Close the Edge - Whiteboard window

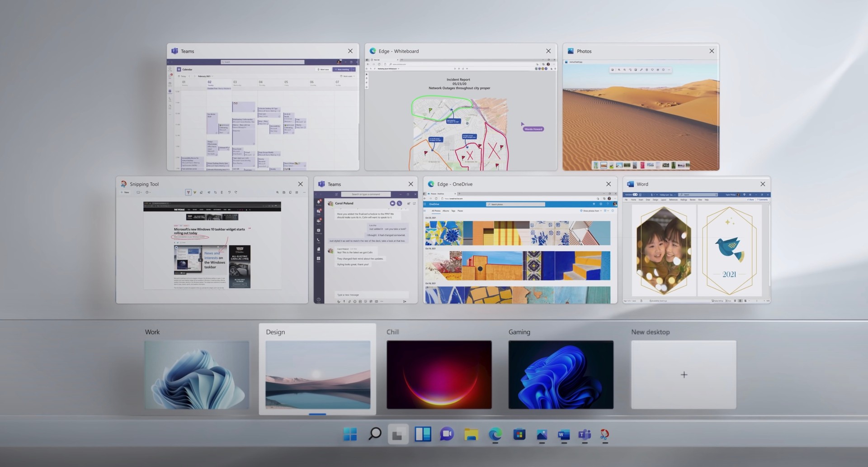548,51
